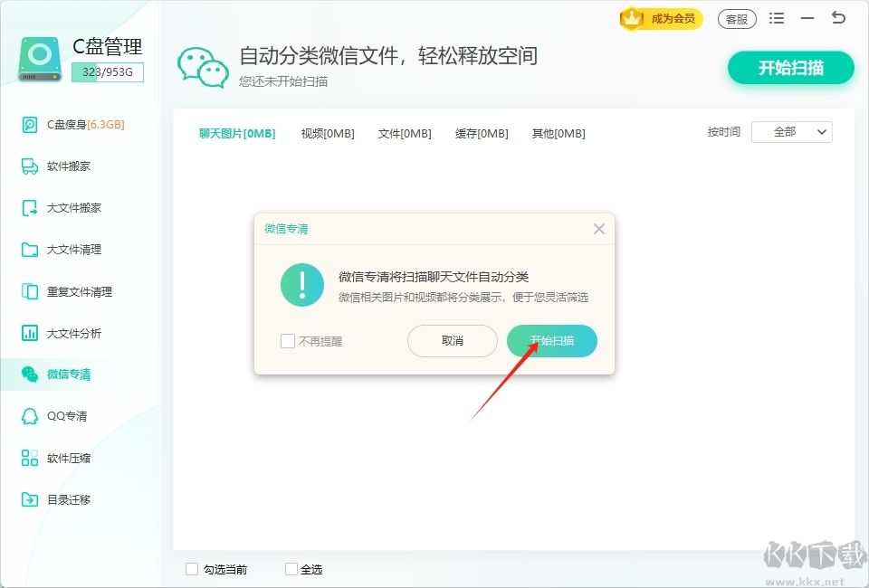The width and height of the screenshot is (869, 588).
Task: Click the QQ专清 penguin icon
Action: click(29, 416)
